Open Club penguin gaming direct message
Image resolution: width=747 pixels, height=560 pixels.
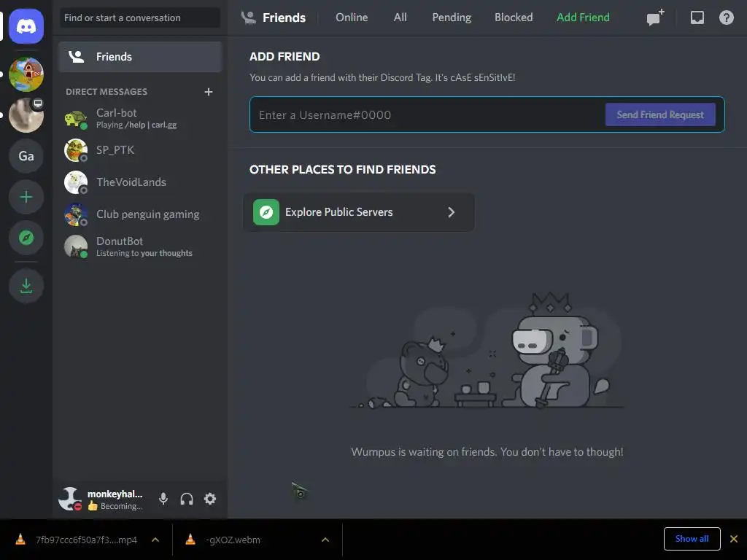tap(140, 214)
